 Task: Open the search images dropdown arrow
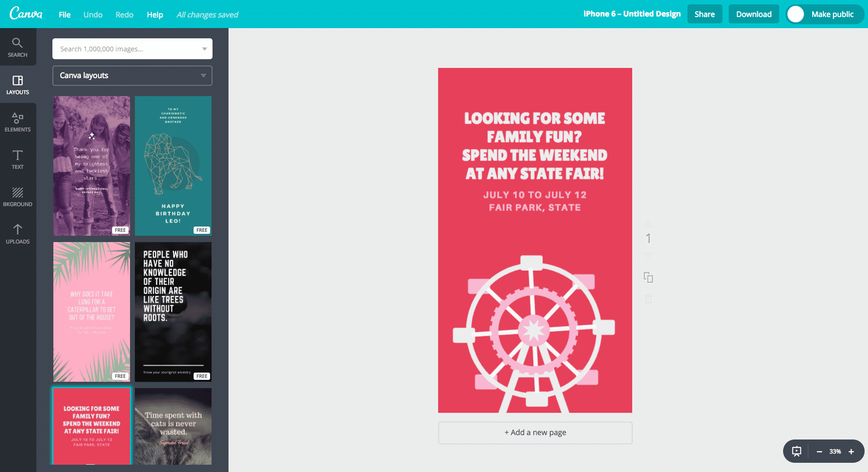point(204,49)
